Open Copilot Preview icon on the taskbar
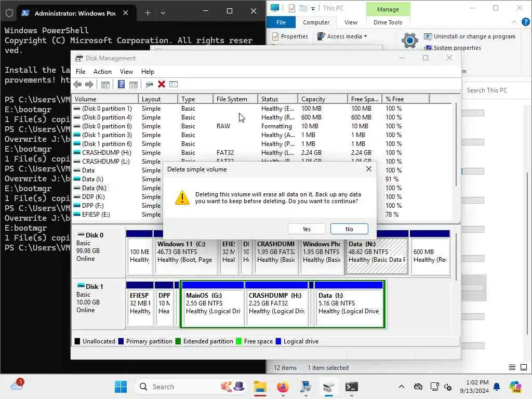Screen dimensions: 532x399 coord(515,387)
